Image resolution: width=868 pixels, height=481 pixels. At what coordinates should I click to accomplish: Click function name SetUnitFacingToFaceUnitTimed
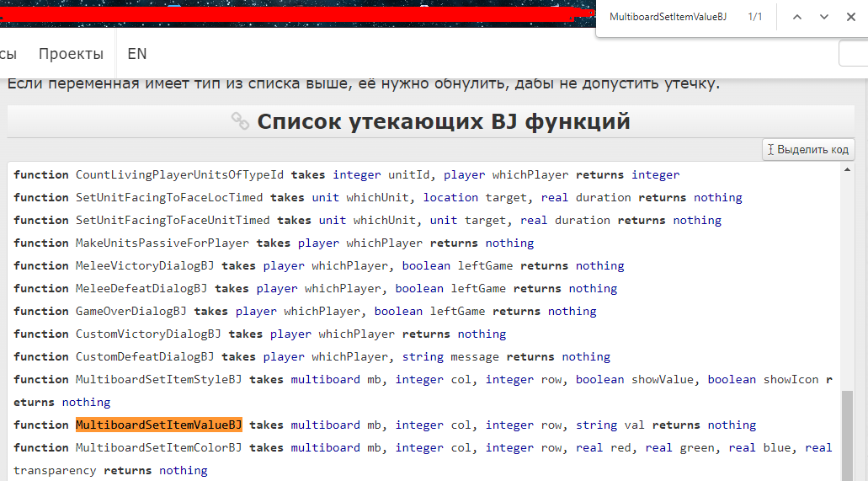coord(173,221)
